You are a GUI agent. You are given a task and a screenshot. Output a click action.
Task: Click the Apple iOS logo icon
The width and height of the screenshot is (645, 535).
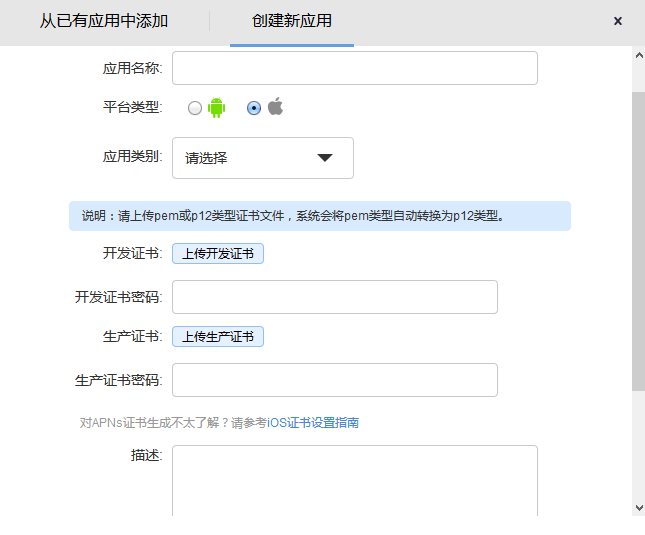tap(275, 107)
